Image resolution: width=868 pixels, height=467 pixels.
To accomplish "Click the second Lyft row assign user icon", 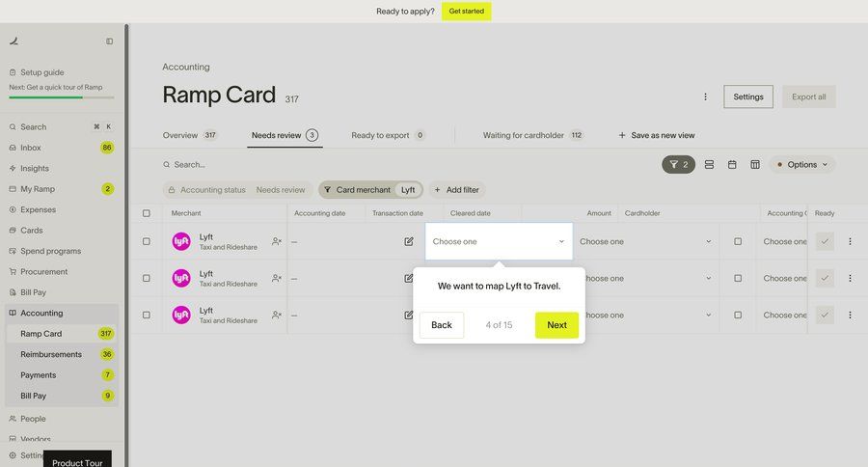I will tap(277, 278).
